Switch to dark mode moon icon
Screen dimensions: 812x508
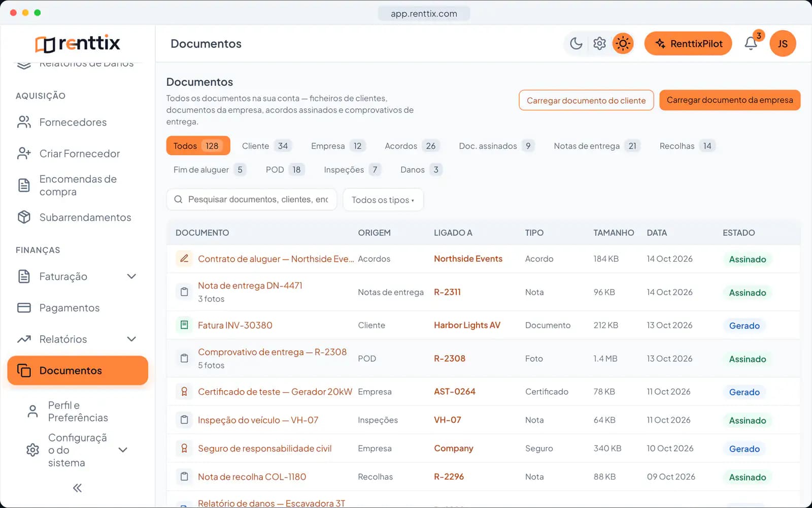pyautogui.click(x=576, y=44)
